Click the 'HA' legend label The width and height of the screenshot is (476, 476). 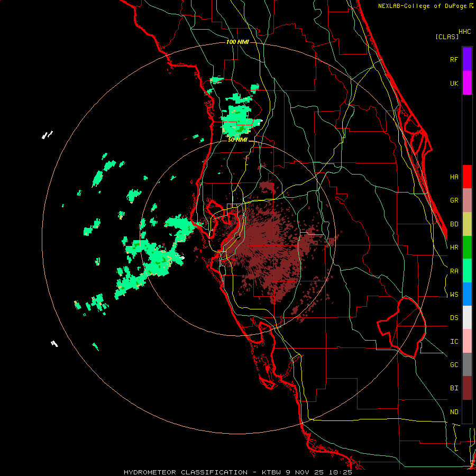(454, 177)
